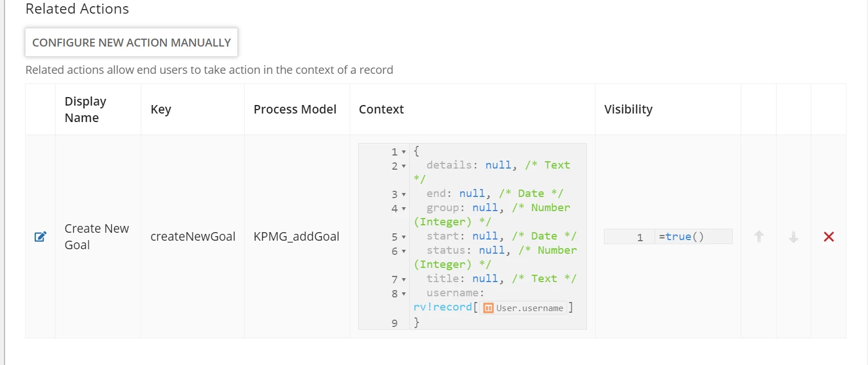Screen dimensions: 868x365
Task: Toggle fold arrow beside line 6 status
Action: click(x=404, y=251)
